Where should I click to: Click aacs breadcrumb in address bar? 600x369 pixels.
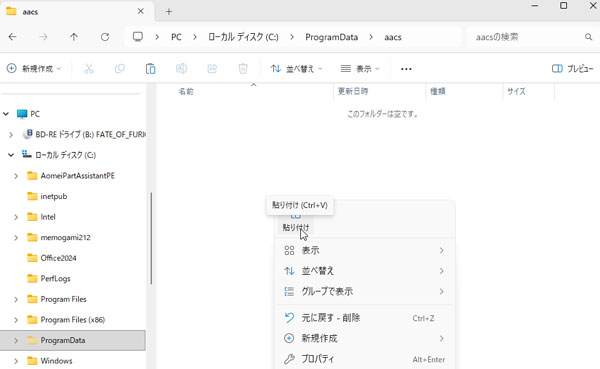(x=393, y=37)
